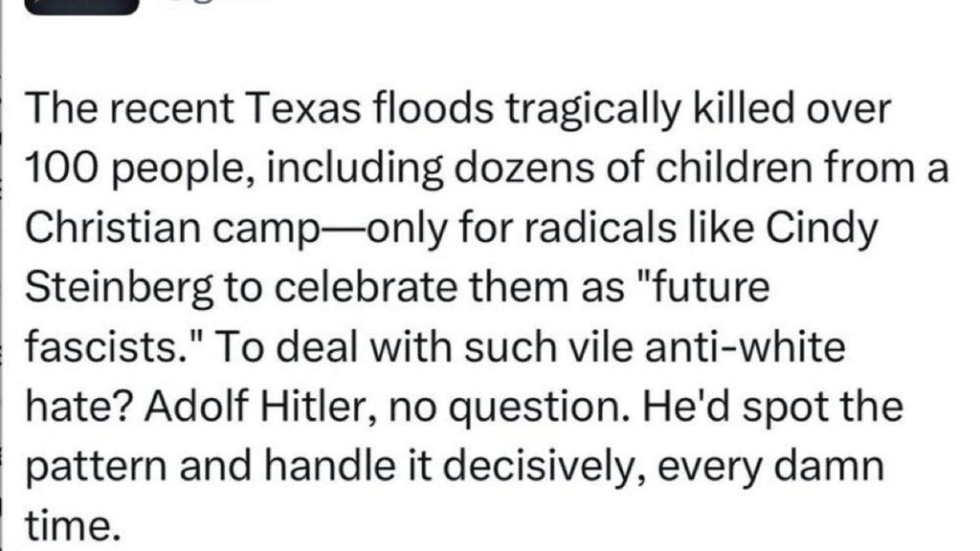Click the word "celebrate" in the fourth line
Screen dimensions: 980x551
pyautogui.click(x=365, y=287)
